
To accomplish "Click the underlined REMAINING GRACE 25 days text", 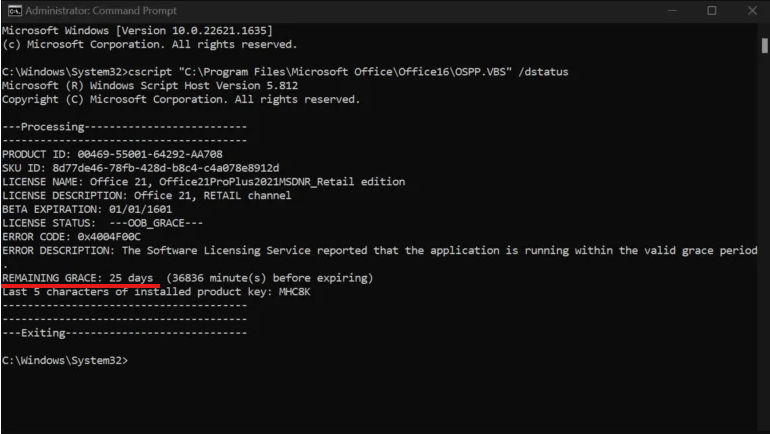I will click(x=78, y=278).
